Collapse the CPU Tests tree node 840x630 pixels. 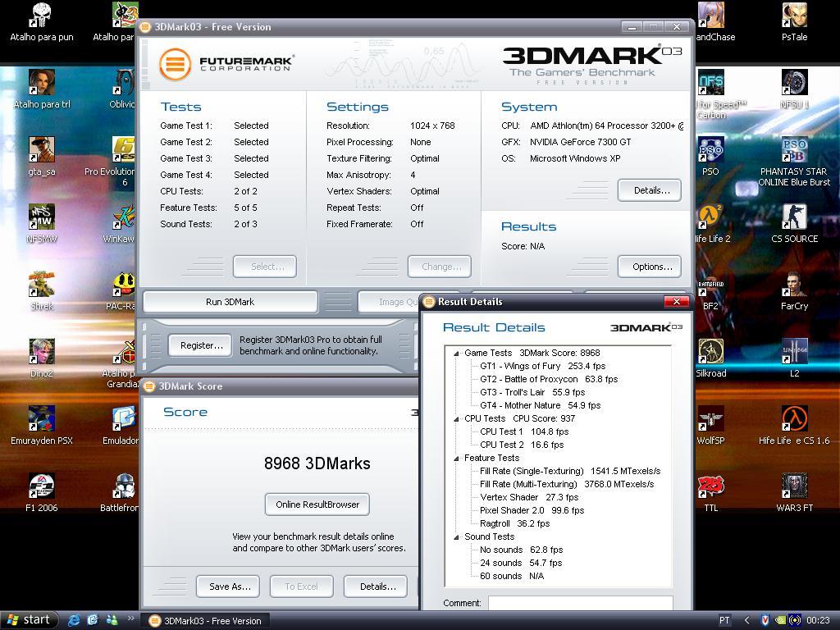[456, 419]
